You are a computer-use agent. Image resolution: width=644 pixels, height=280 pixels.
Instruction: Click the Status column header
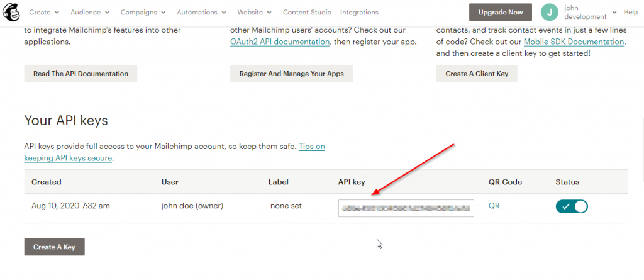[x=567, y=182]
